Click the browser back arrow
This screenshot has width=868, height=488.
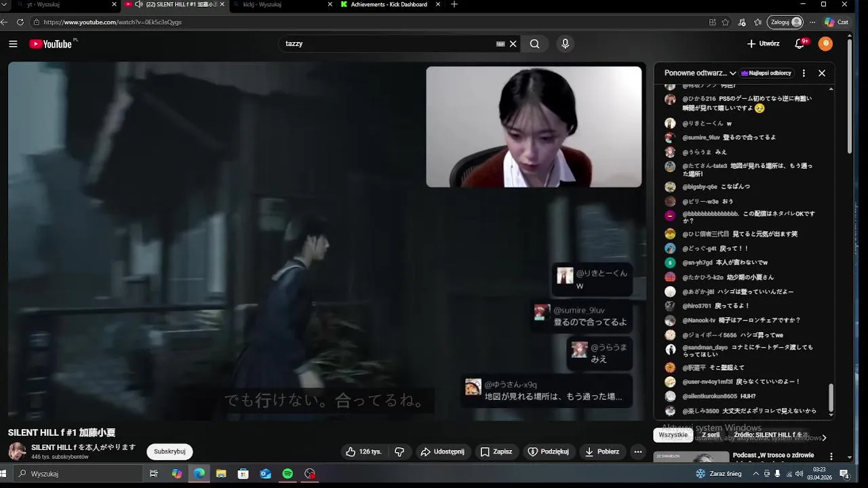coord(4,22)
